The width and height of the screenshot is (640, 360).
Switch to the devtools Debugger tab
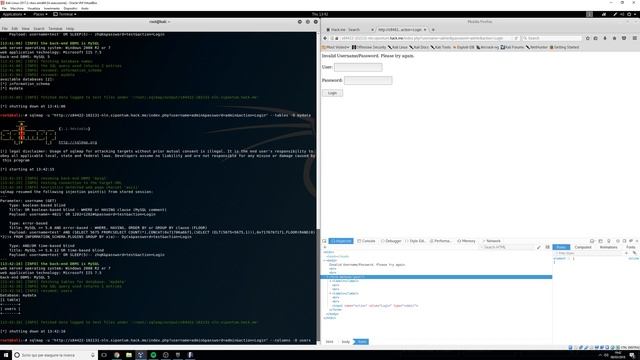point(391,241)
